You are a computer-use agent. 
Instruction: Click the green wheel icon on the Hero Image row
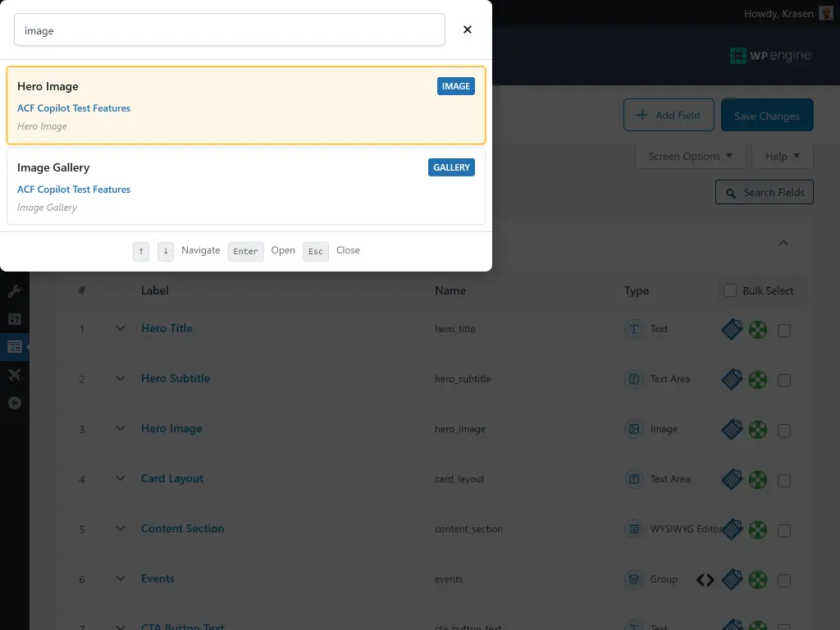tap(758, 429)
